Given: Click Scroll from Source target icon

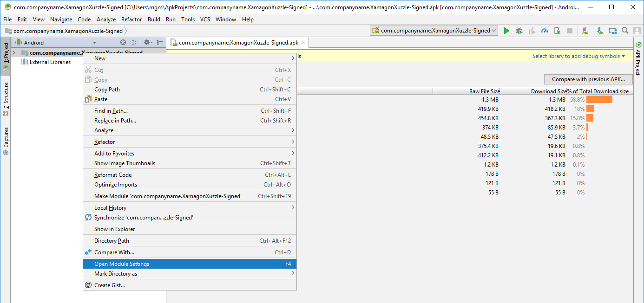Looking at the screenshot, I should click(123, 42).
